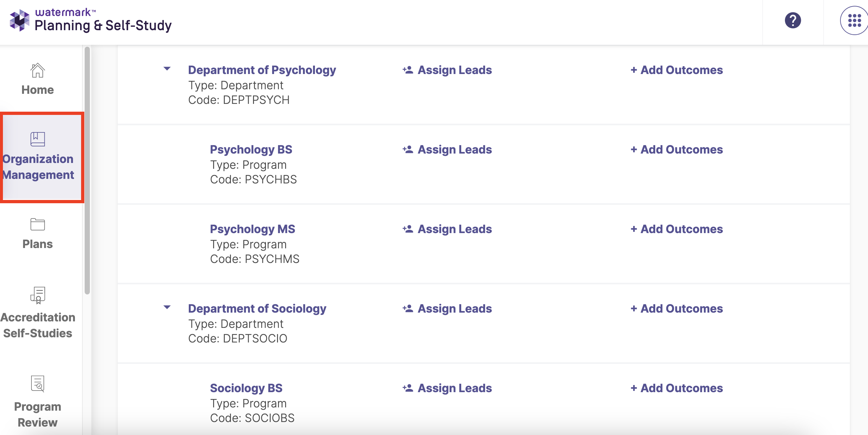
Task: Click the text Code: PSYCHBS
Action: coord(253,180)
